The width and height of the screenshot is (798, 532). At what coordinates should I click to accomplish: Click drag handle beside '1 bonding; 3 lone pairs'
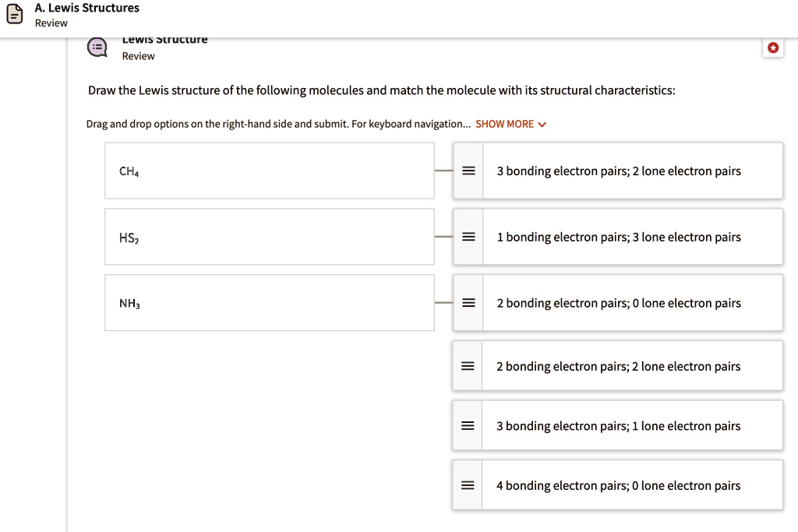(468, 237)
